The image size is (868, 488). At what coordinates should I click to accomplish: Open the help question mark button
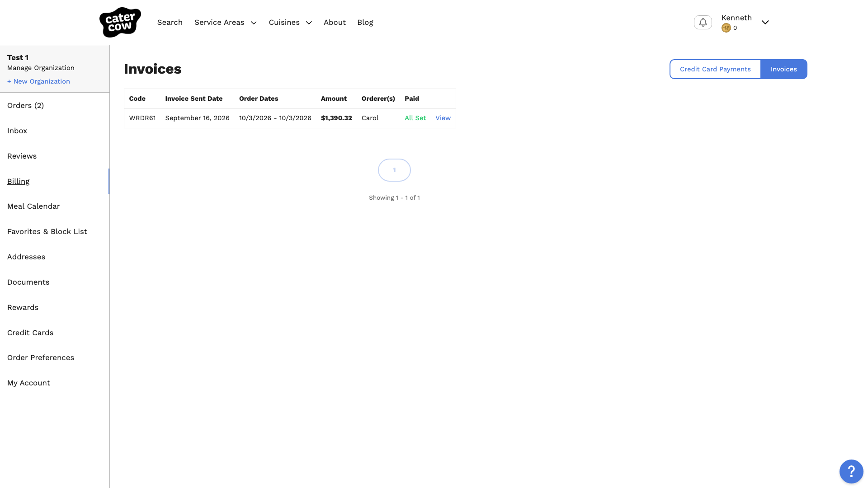coord(851,471)
